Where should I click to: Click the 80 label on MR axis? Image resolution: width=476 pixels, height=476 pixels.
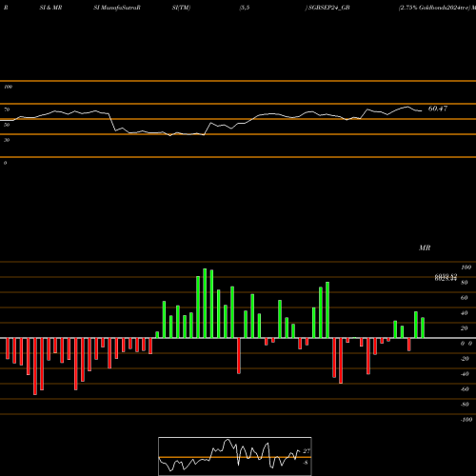465,283
